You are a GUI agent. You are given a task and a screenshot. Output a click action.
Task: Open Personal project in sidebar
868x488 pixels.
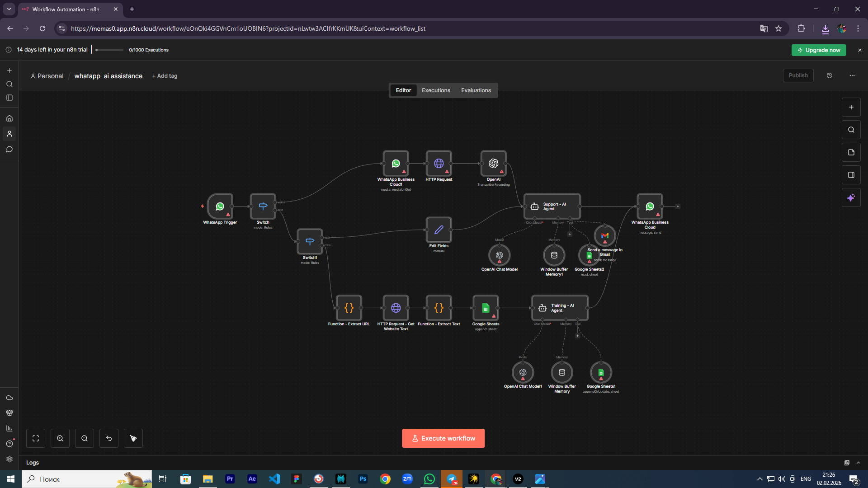click(x=9, y=134)
